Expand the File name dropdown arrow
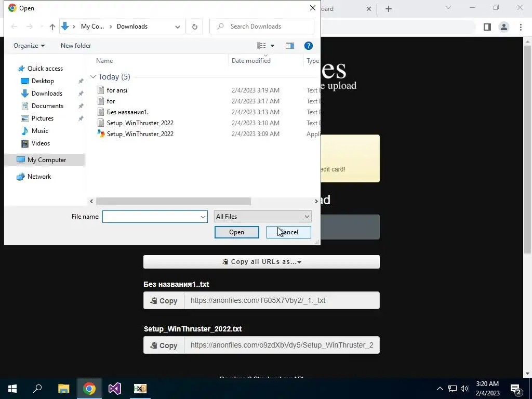 [x=203, y=217]
